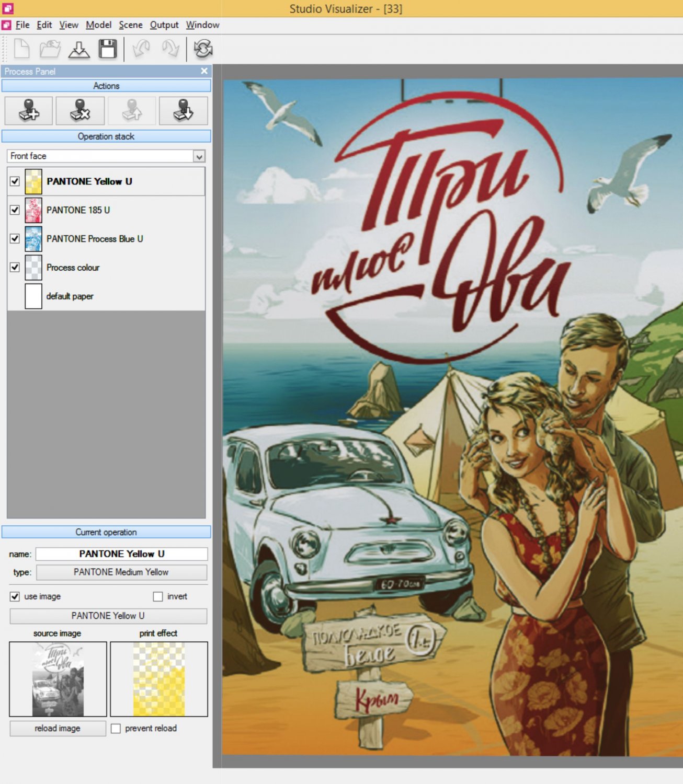Click the PANTONE Process Blue U swatch

click(x=33, y=239)
